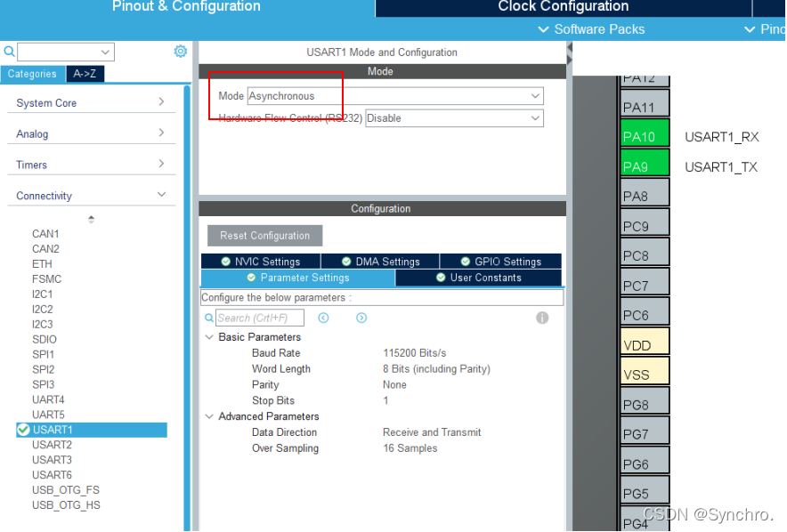The image size is (787, 532).
Task: Select USB_OTG_FS peripheral
Action: (x=66, y=490)
